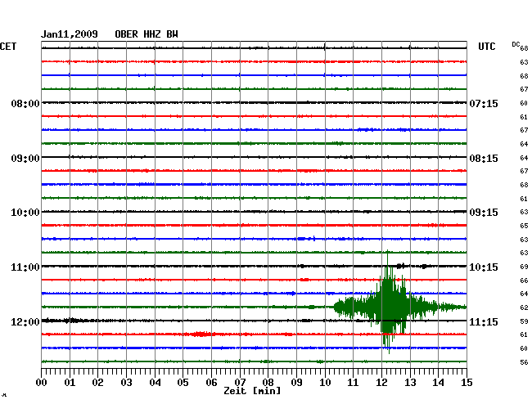This screenshot has width=532, height=404.
Task: Select minute 06 on the time axis
Action: pos(211,382)
